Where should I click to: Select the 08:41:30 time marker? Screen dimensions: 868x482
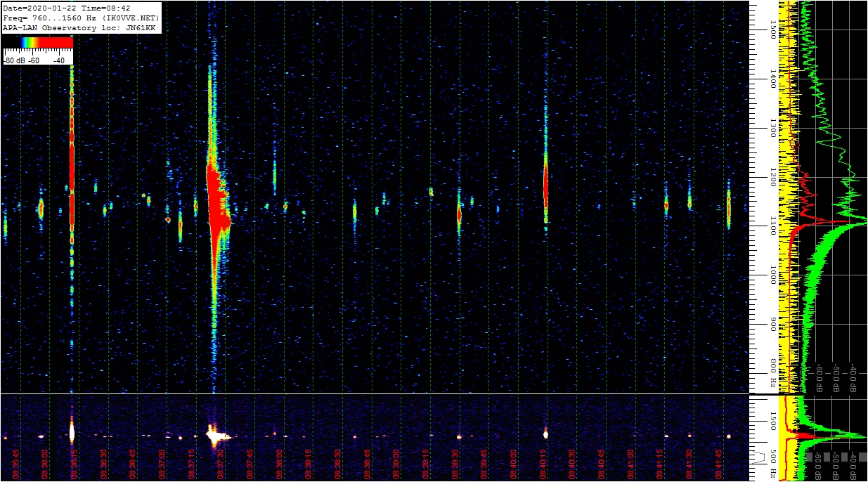pyautogui.click(x=689, y=464)
